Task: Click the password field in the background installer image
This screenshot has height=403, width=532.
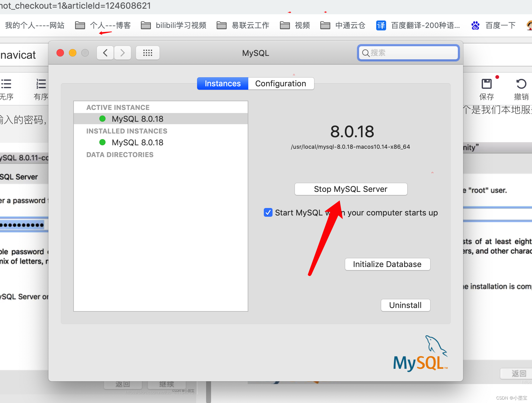Action: click(x=24, y=225)
